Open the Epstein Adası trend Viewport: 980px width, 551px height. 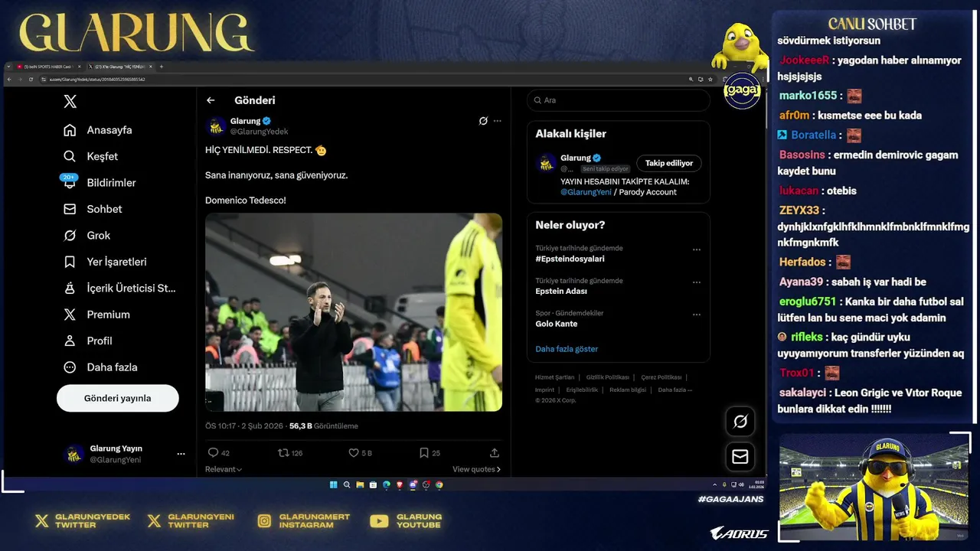tap(561, 292)
